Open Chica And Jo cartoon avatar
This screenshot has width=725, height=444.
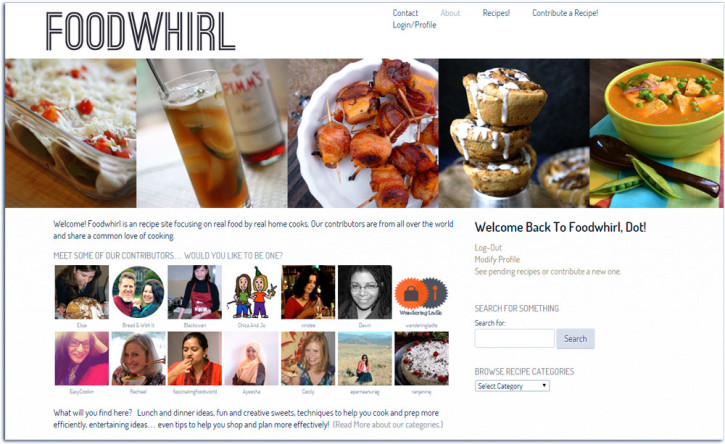click(x=252, y=292)
